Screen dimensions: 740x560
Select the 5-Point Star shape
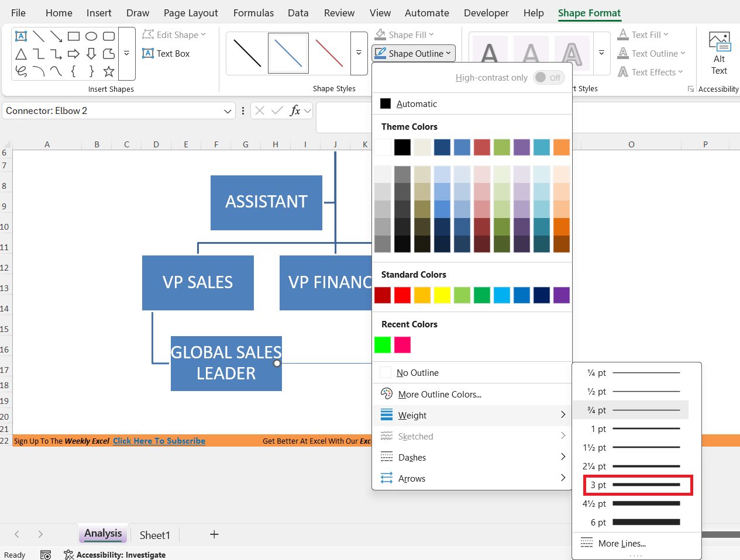click(109, 71)
